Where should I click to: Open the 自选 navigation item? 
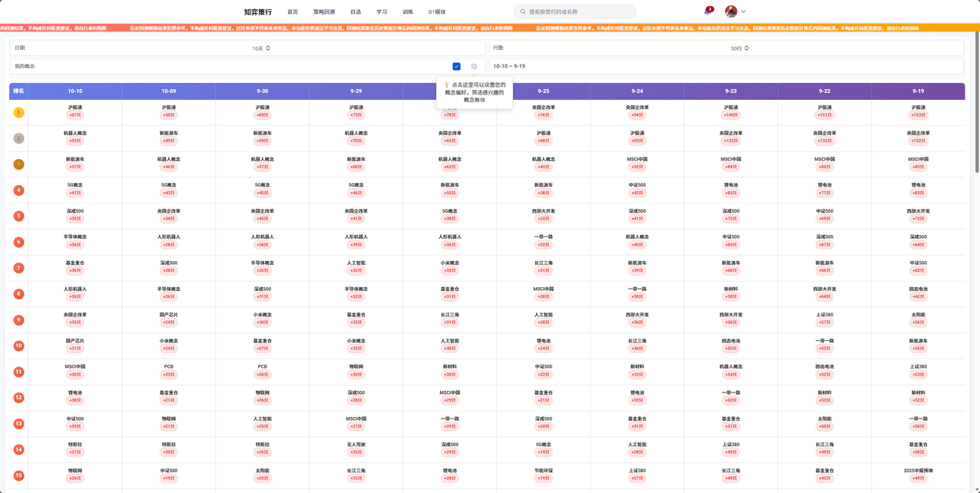coord(356,12)
